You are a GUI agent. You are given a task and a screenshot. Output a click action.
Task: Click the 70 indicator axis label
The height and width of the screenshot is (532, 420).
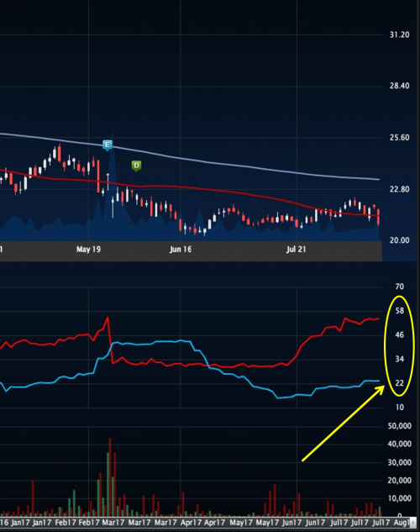[400, 287]
